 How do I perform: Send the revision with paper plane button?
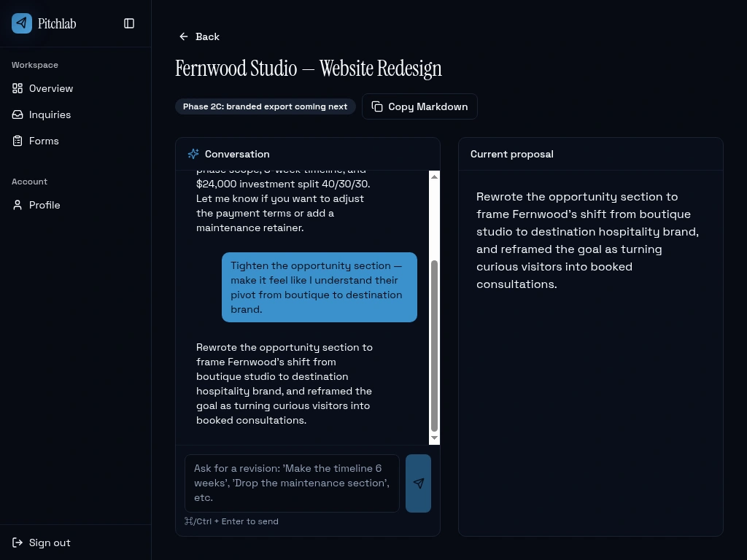click(x=418, y=483)
